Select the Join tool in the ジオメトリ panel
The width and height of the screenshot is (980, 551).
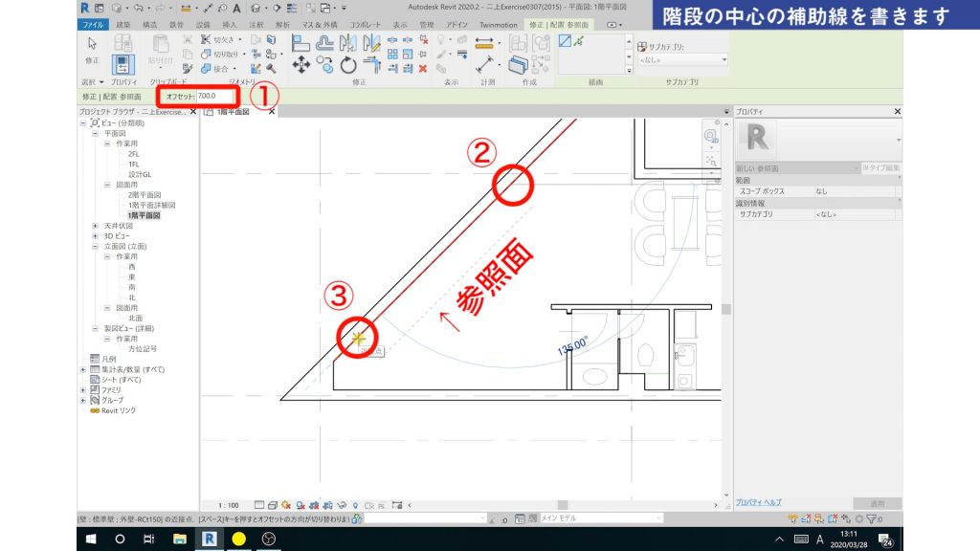[x=207, y=67]
